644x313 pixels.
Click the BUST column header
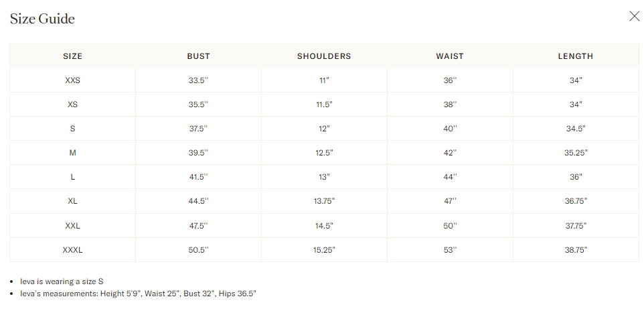click(x=198, y=56)
